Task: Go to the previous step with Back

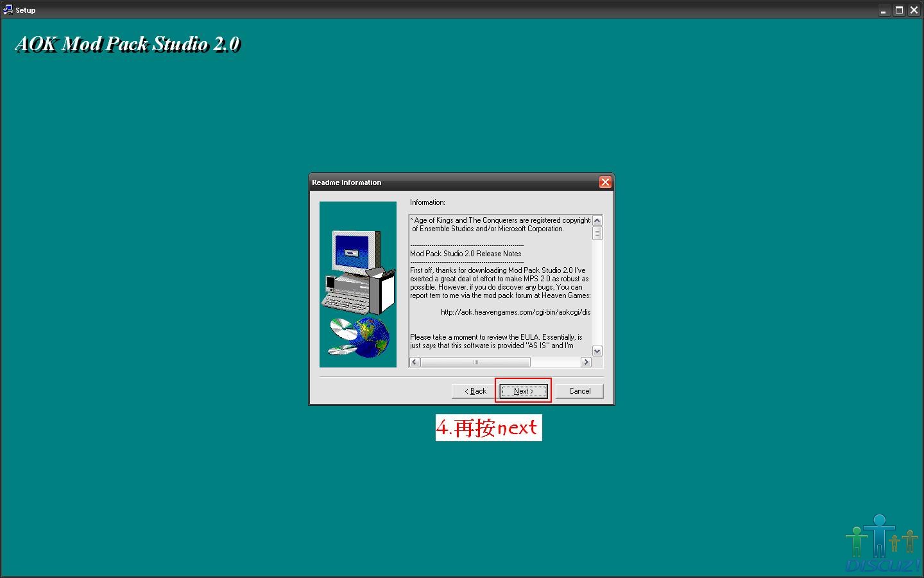Action: (475, 391)
